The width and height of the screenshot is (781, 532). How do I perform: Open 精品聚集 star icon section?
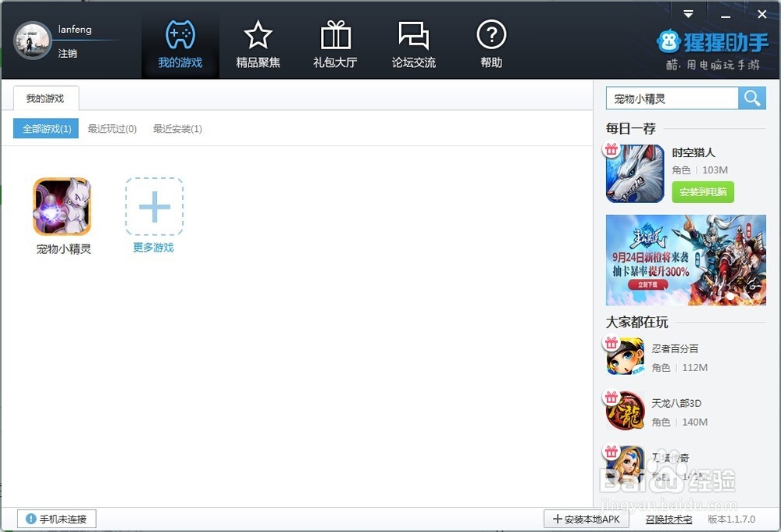pyautogui.click(x=258, y=44)
